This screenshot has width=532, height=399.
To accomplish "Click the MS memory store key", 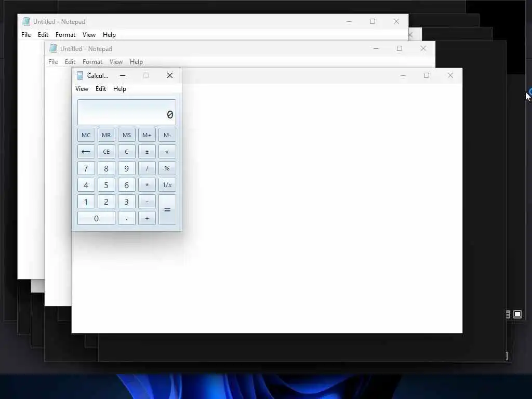I will click(127, 135).
